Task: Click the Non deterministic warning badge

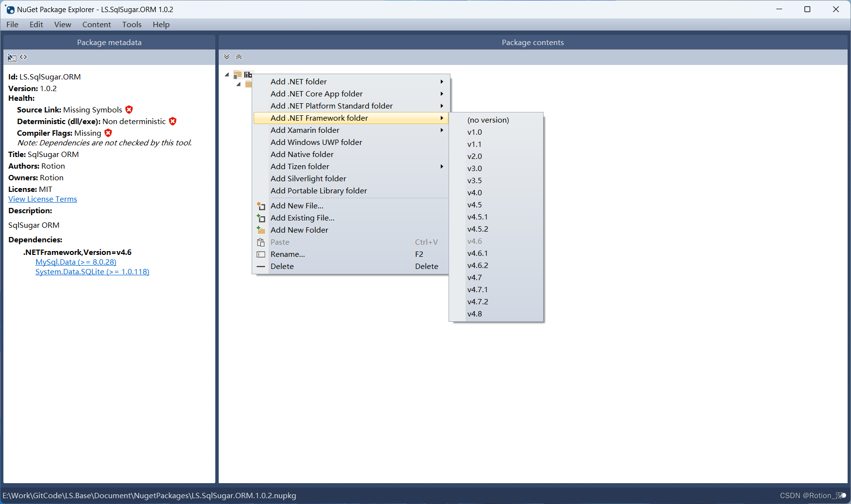Action: (173, 121)
